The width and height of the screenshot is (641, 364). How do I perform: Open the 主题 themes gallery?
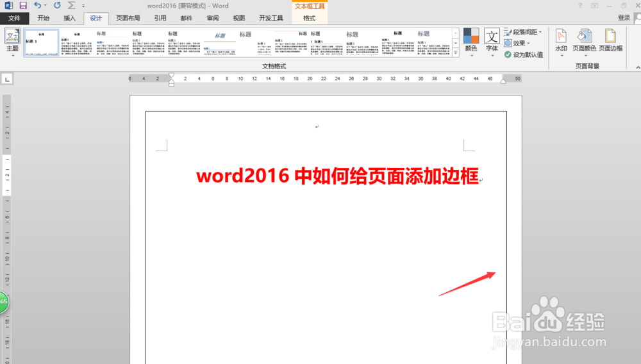(12, 42)
